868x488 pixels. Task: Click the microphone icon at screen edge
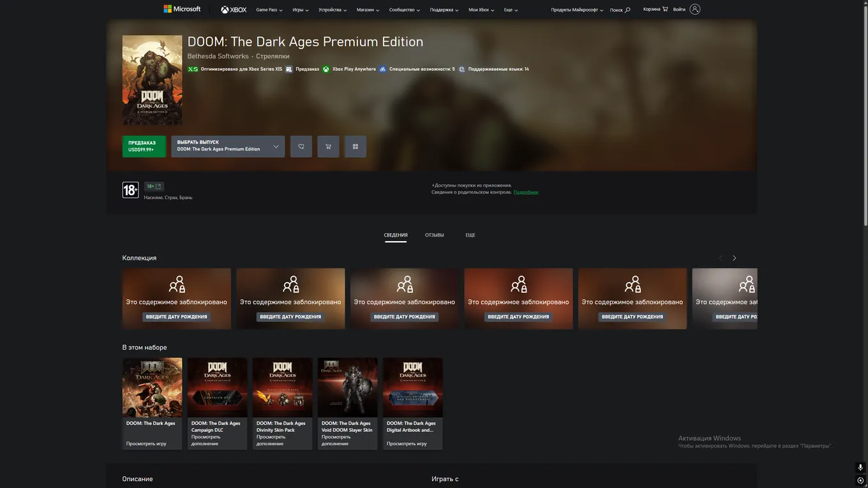coord(860,468)
